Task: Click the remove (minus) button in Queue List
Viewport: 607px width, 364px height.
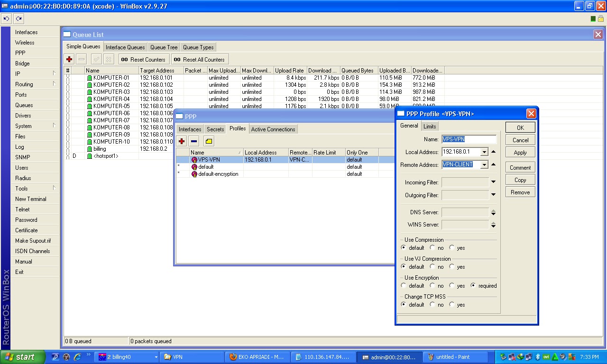Action: coord(82,59)
